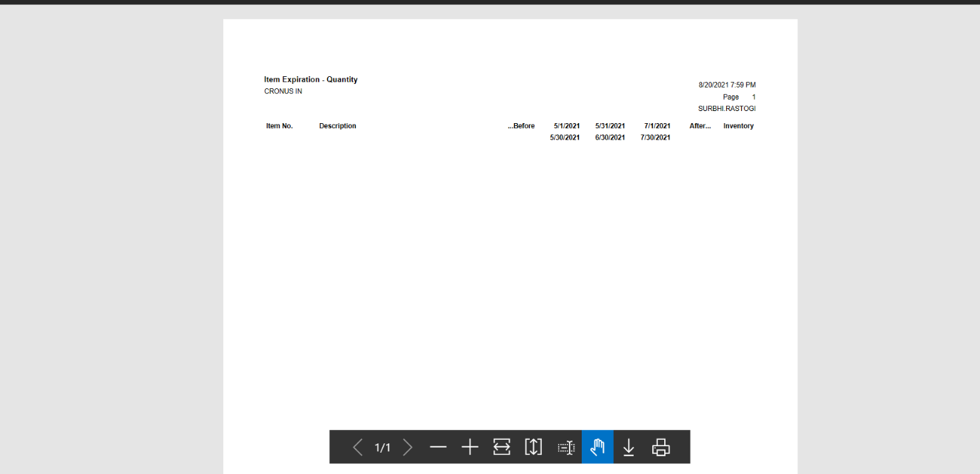Click the ...Before column header
The height and width of the screenshot is (474, 980).
tap(521, 125)
